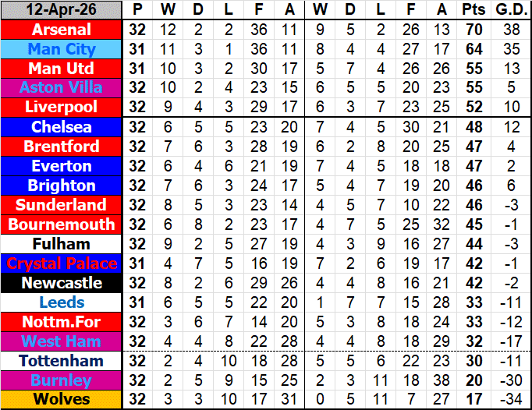Image resolution: width=532 pixels, height=410 pixels.
Task: Click the P (played) column header
Action: 138,10
